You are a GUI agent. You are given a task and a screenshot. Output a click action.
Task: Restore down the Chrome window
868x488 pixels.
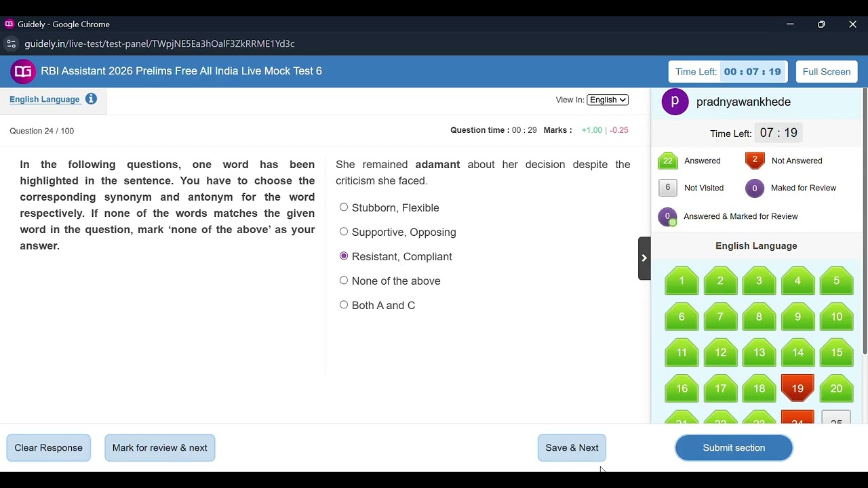coord(821,24)
